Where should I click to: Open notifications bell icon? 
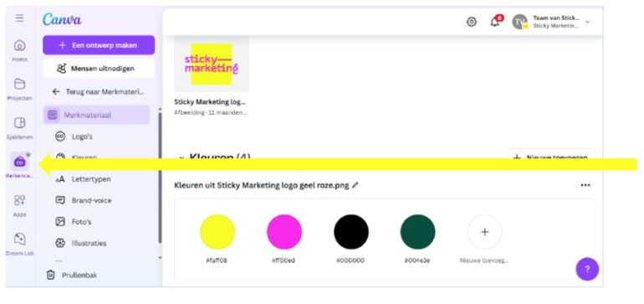pos(495,22)
